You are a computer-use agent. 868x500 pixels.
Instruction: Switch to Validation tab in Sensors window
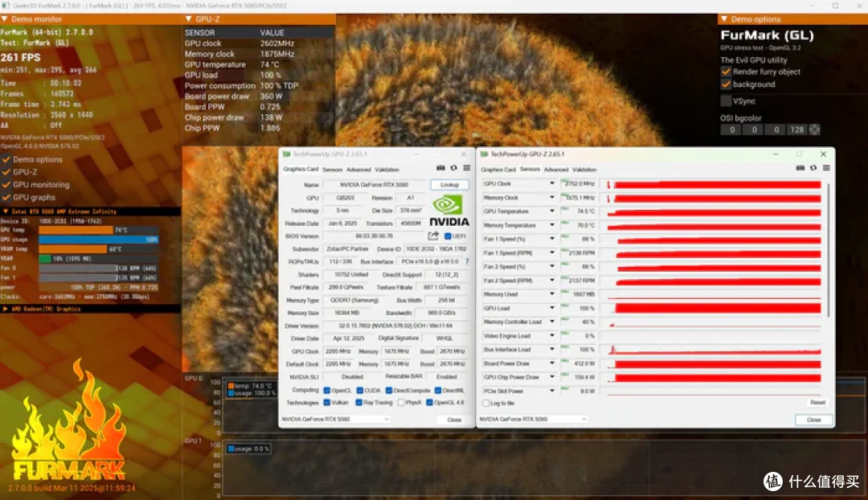(584, 170)
